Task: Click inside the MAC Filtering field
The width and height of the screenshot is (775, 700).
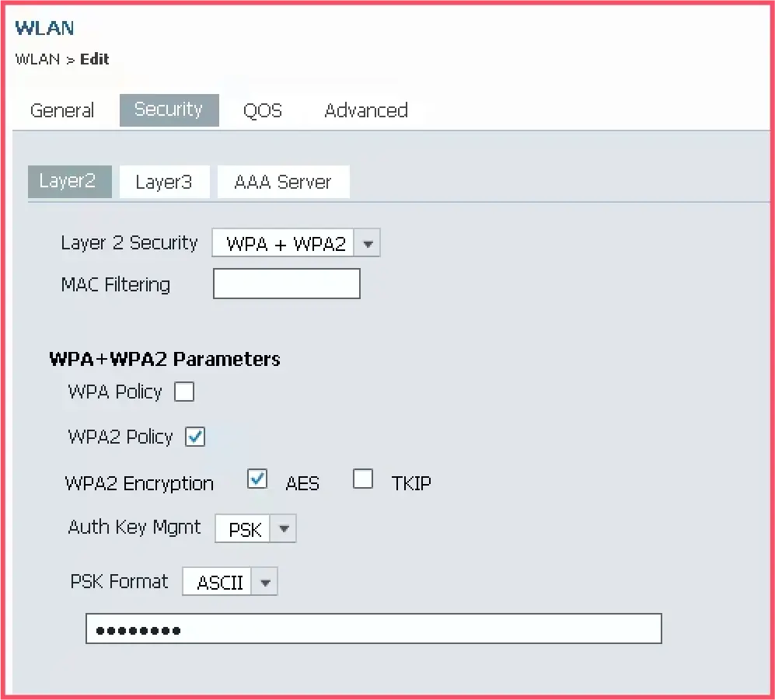Action: (286, 284)
